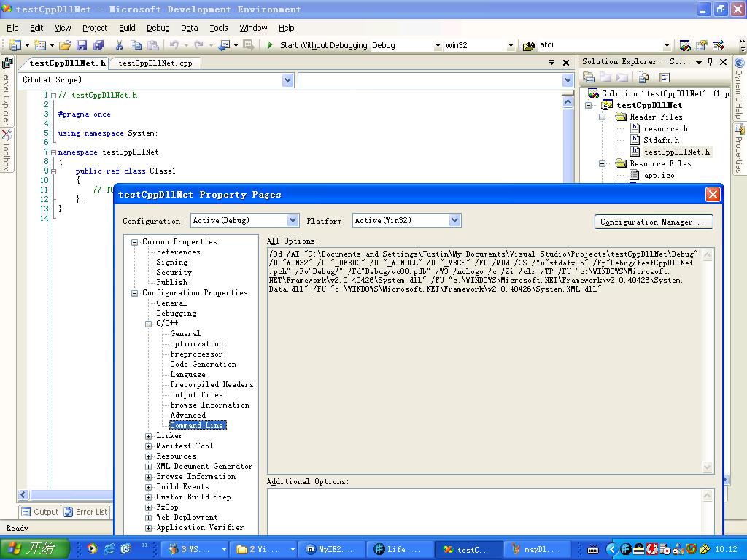The width and height of the screenshot is (747, 560).
Task: Collapse the Header Files folder in Solution Explorer
Action: [x=603, y=117]
